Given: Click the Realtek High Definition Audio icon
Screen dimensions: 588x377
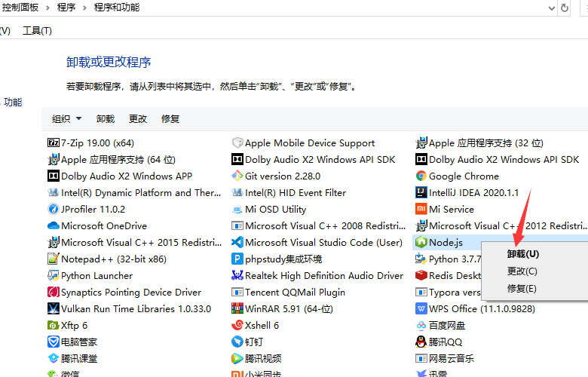Looking at the screenshot, I should [237, 275].
